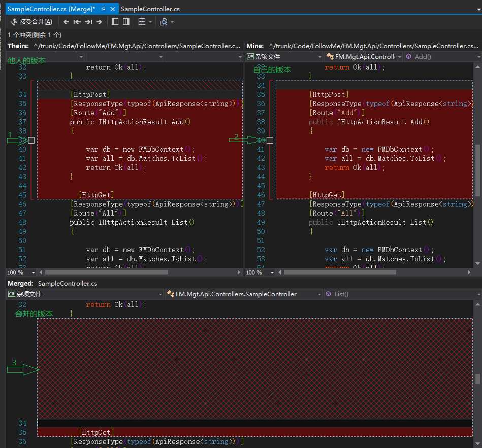Close the SampleController.cs [Merge] tab
The height and width of the screenshot is (448, 482).
tap(113, 9)
